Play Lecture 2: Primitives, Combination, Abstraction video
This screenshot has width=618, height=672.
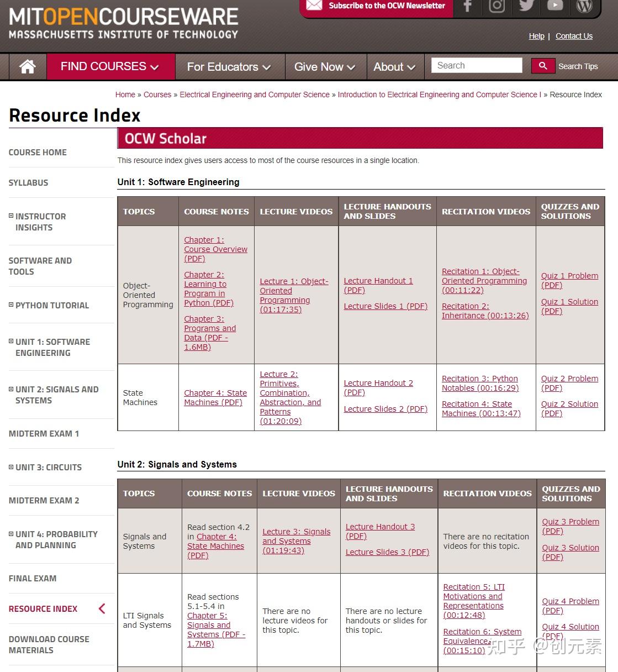click(x=290, y=397)
